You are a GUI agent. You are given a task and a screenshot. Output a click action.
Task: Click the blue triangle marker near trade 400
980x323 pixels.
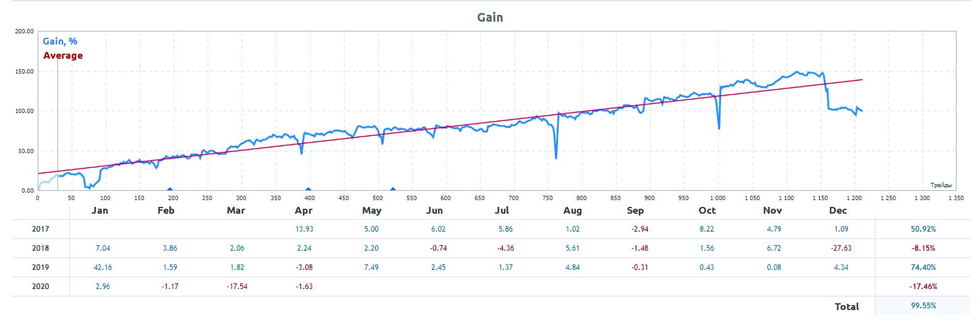[x=308, y=189]
